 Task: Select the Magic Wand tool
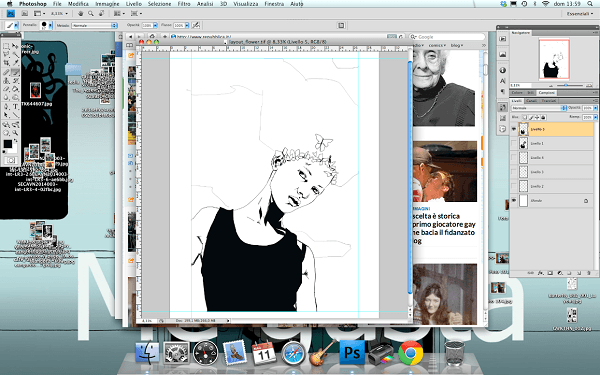click(x=15, y=54)
